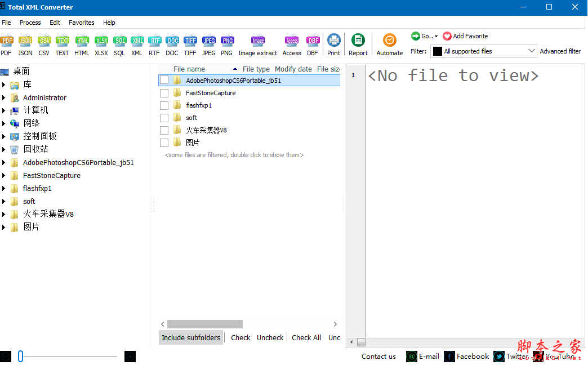Select the Access conversion icon
The width and height of the screenshot is (588, 365).
(292, 41)
